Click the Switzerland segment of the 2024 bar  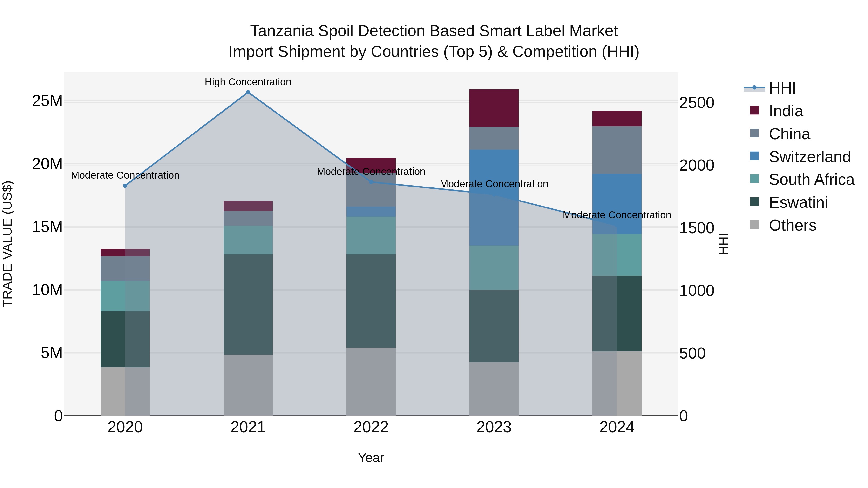617,204
